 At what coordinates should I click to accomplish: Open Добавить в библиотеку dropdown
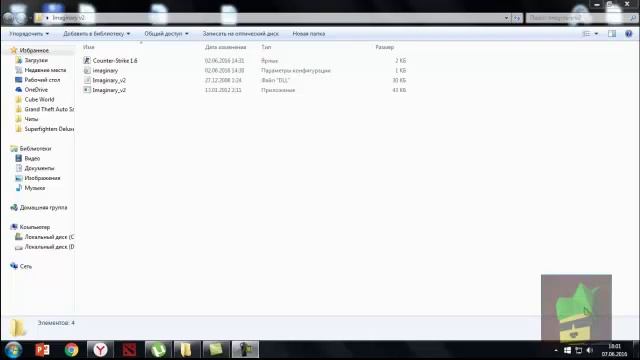97,34
